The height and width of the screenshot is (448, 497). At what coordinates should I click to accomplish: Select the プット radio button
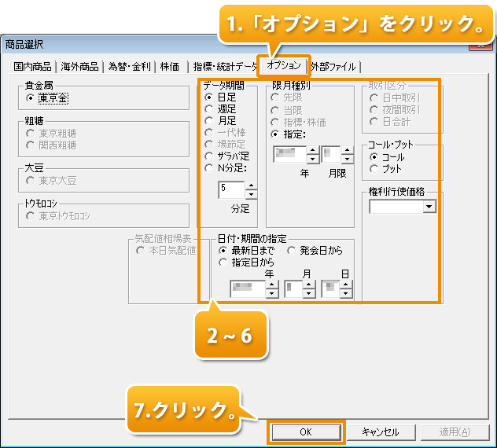374,168
